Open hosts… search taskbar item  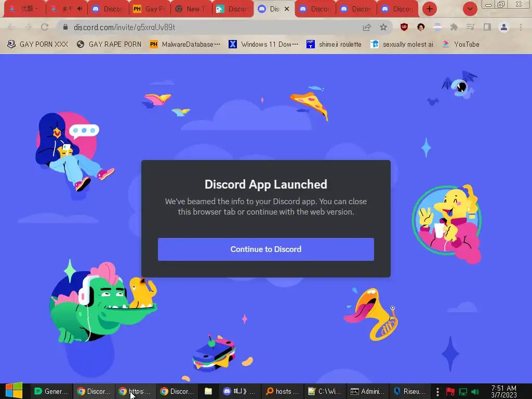click(x=282, y=391)
